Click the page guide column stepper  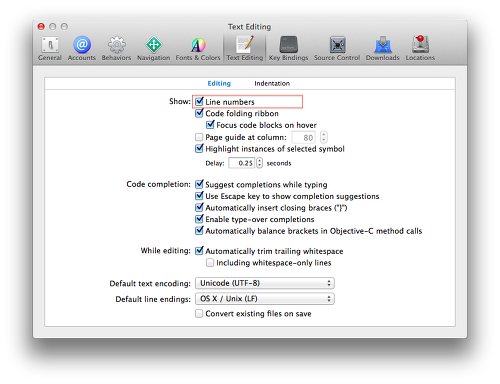(x=324, y=137)
